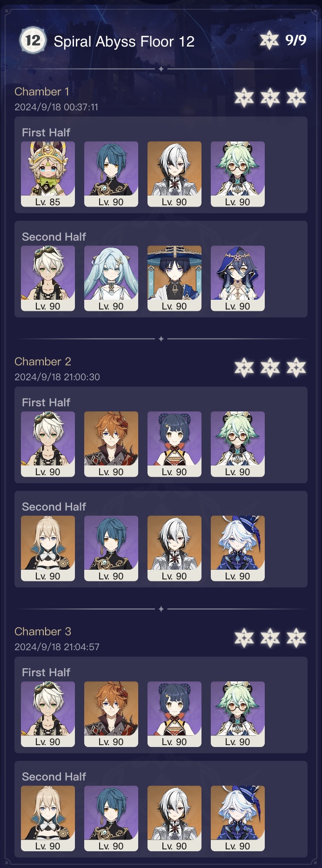Open black-white haired character in Chamber 3 Second Half
Screen dimensions: 322x868
coord(174,818)
